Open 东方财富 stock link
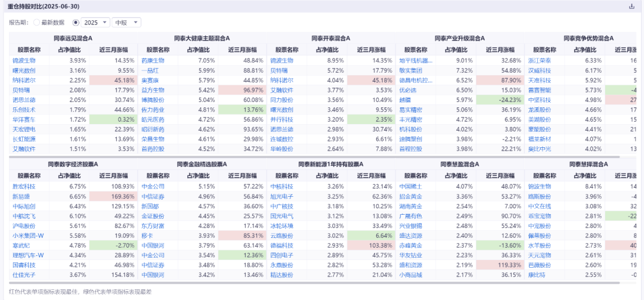644x300 pixels. click(x=153, y=226)
